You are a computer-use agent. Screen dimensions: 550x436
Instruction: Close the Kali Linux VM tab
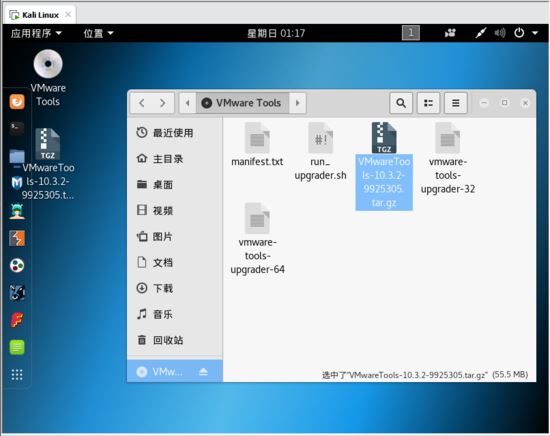tap(68, 14)
